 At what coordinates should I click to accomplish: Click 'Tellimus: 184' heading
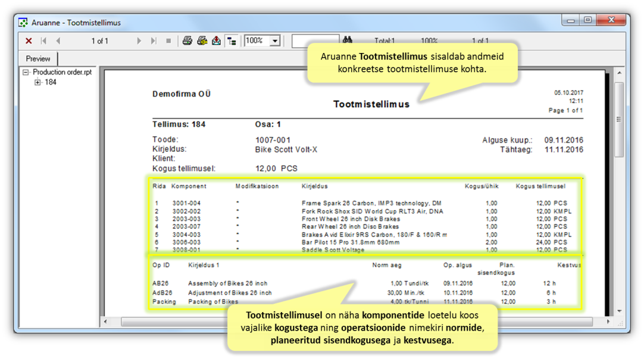click(179, 124)
